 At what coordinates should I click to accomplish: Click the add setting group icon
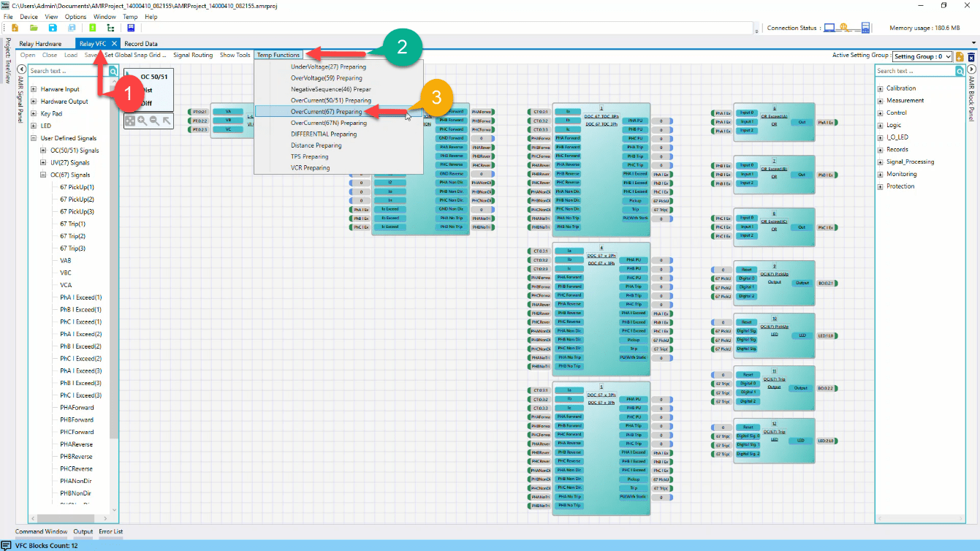tap(960, 56)
